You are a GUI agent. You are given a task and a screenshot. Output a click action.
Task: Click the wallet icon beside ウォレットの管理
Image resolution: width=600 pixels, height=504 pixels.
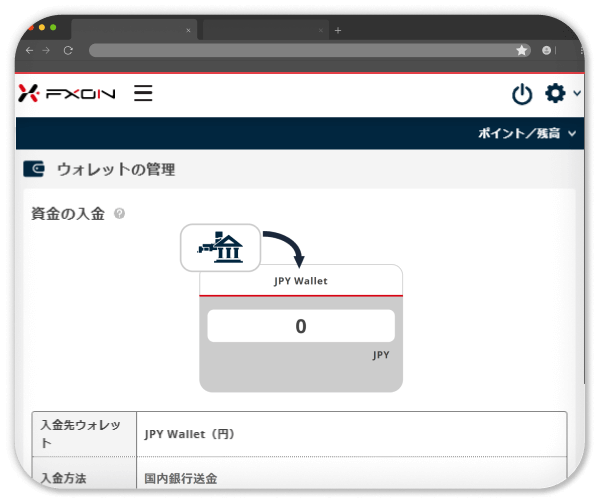pos(34,169)
